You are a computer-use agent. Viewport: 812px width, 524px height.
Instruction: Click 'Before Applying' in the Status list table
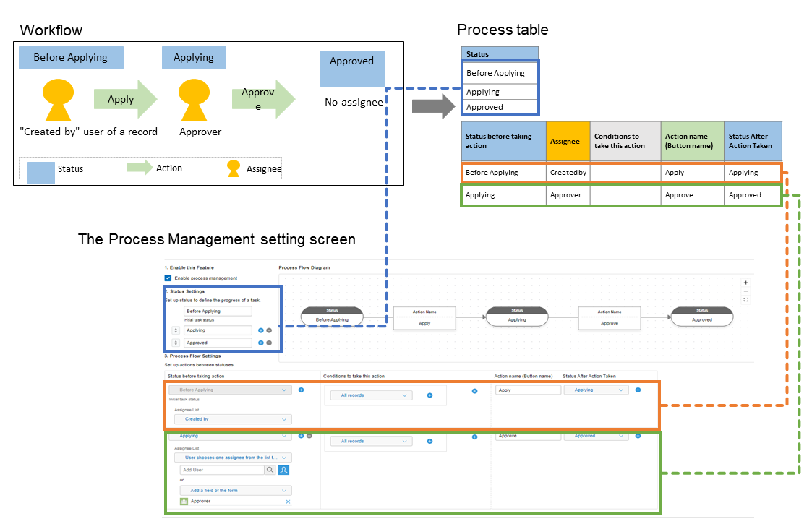pos(500,73)
